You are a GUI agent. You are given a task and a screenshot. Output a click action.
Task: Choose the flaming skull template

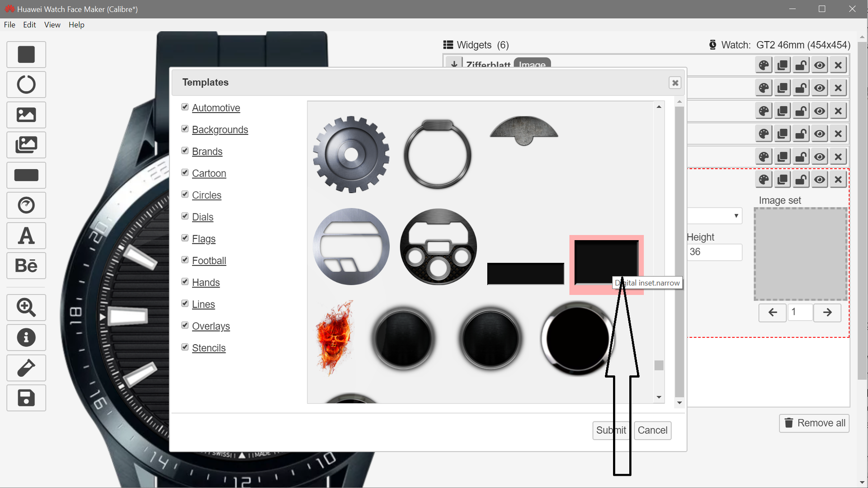click(335, 338)
